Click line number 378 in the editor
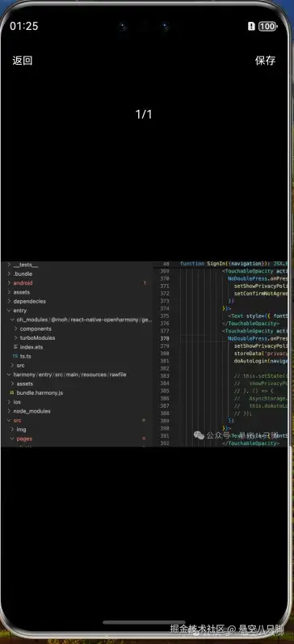Image resolution: width=294 pixels, height=644 pixels. [165, 339]
